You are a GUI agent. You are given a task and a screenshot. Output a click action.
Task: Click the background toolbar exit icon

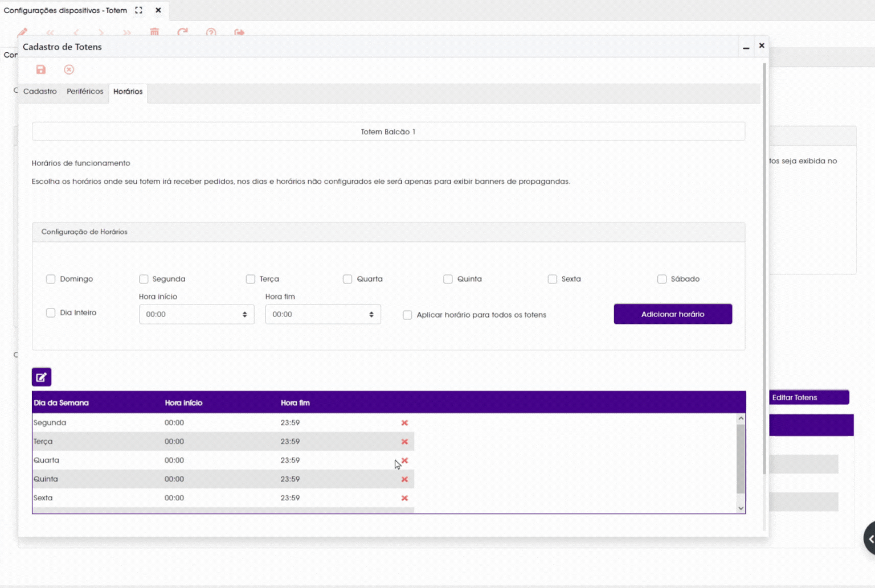(239, 32)
